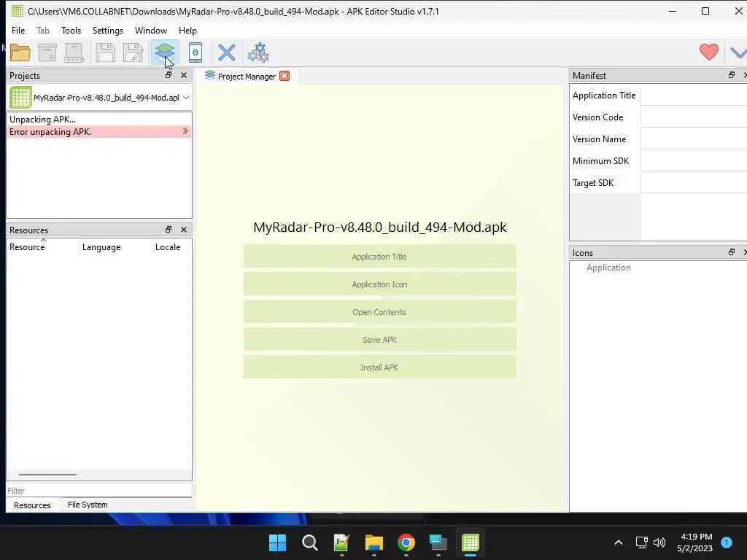Open settings via gears toolbar icon

(x=258, y=52)
